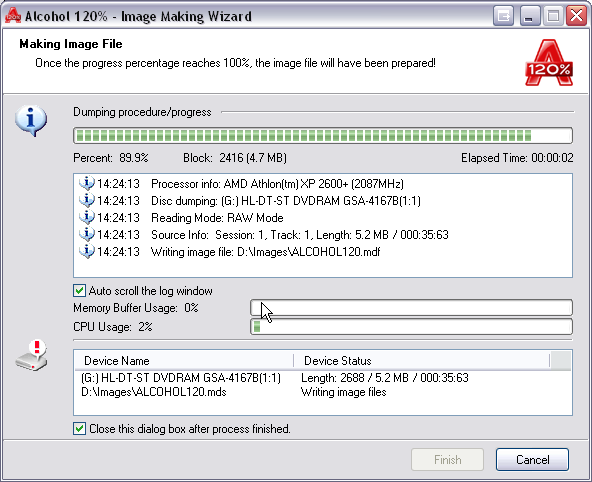
Task: Click the blue info bubble icon
Action: (x=31, y=120)
